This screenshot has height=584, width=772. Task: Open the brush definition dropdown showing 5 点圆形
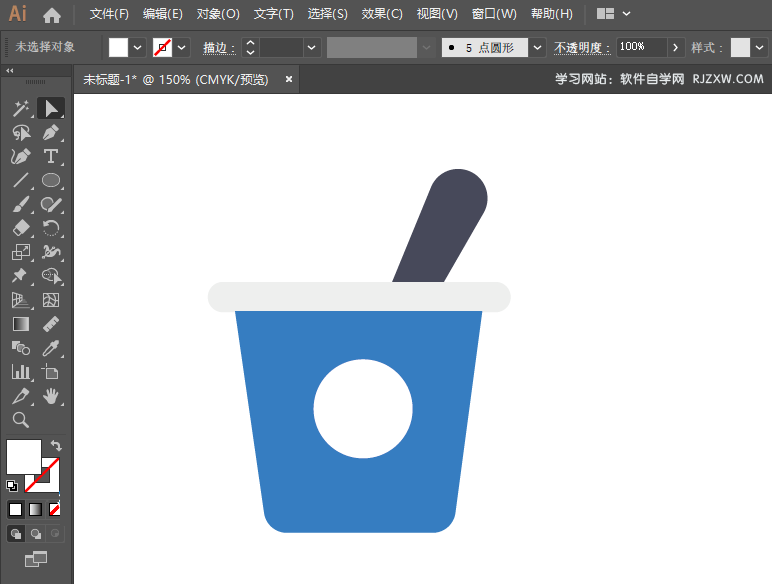tap(538, 47)
